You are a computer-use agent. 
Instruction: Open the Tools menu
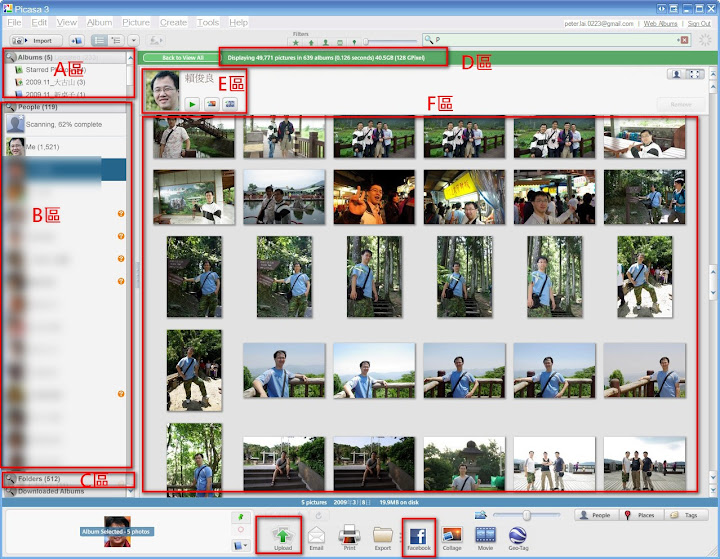208,22
